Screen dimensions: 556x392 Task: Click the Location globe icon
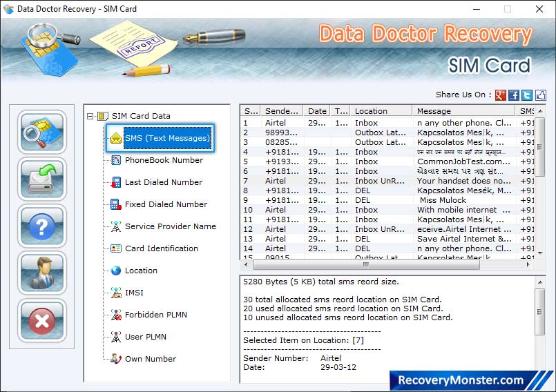(x=115, y=271)
